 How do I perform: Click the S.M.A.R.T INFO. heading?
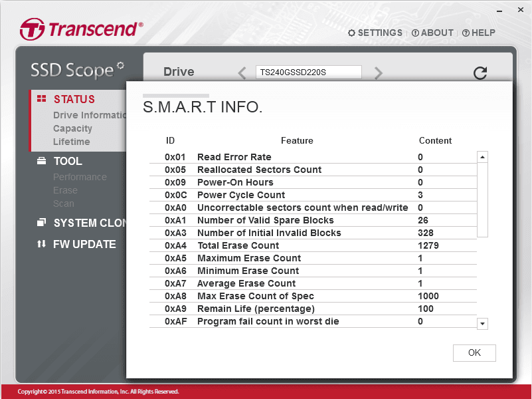tap(203, 107)
